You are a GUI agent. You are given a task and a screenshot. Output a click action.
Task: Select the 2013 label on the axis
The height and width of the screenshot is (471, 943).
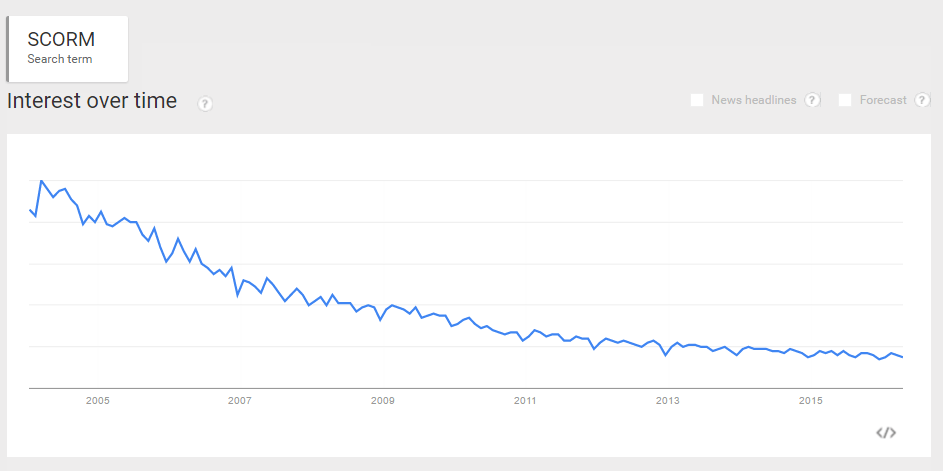coord(667,401)
